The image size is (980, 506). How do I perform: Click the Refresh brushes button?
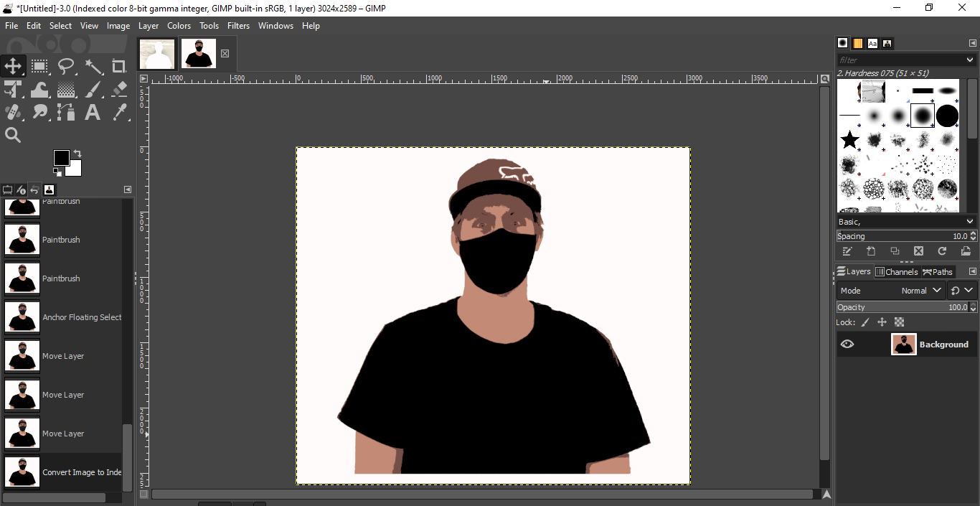942,251
